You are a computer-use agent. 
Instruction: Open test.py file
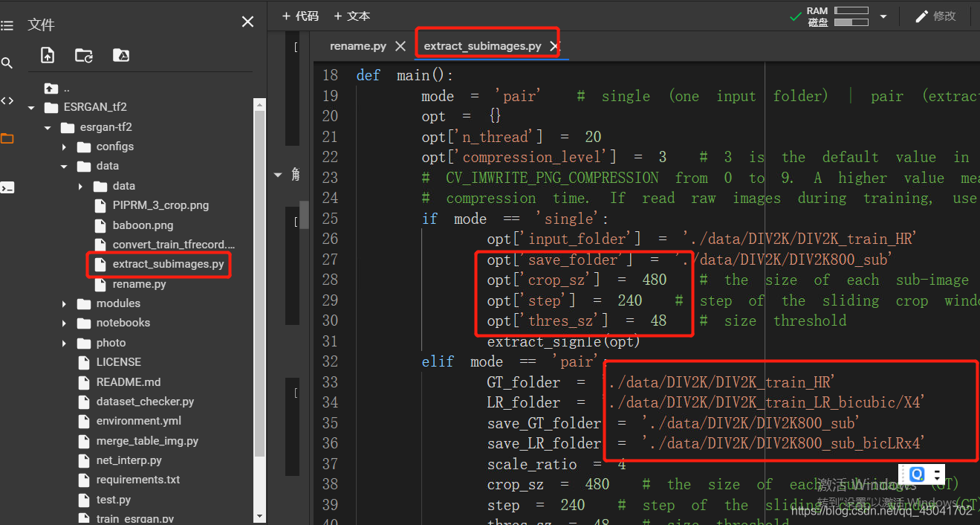113,500
